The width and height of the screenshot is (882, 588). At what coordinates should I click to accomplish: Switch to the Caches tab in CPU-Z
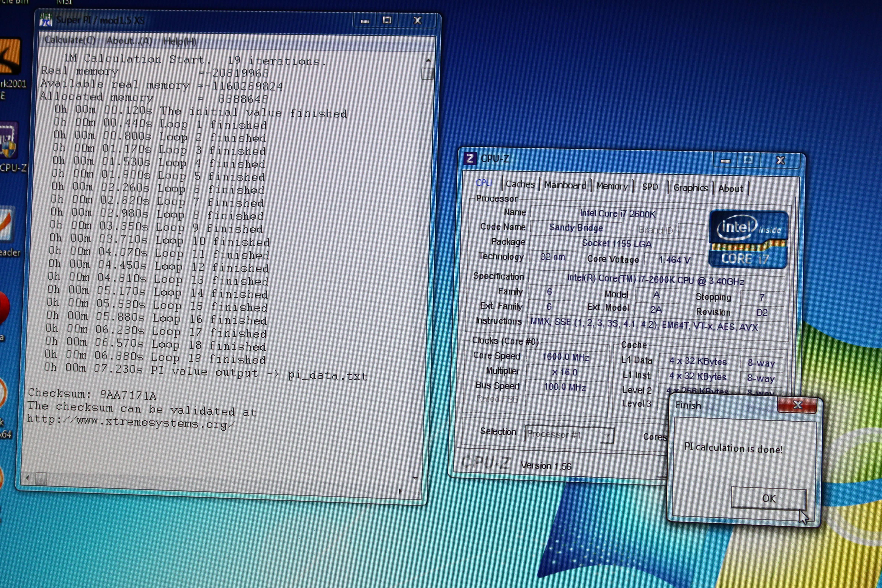coord(520,184)
